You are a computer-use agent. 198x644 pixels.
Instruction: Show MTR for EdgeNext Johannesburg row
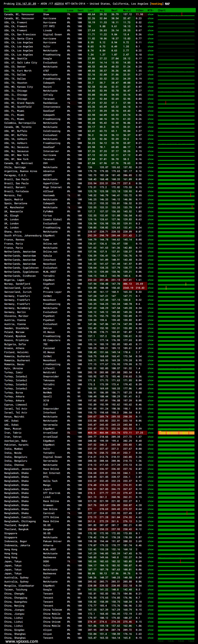click(x=150, y=236)
